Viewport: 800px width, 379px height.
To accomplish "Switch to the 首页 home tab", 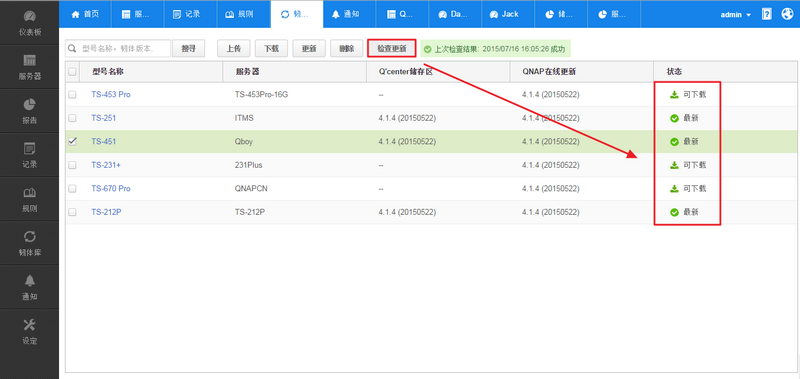I will point(84,14).
